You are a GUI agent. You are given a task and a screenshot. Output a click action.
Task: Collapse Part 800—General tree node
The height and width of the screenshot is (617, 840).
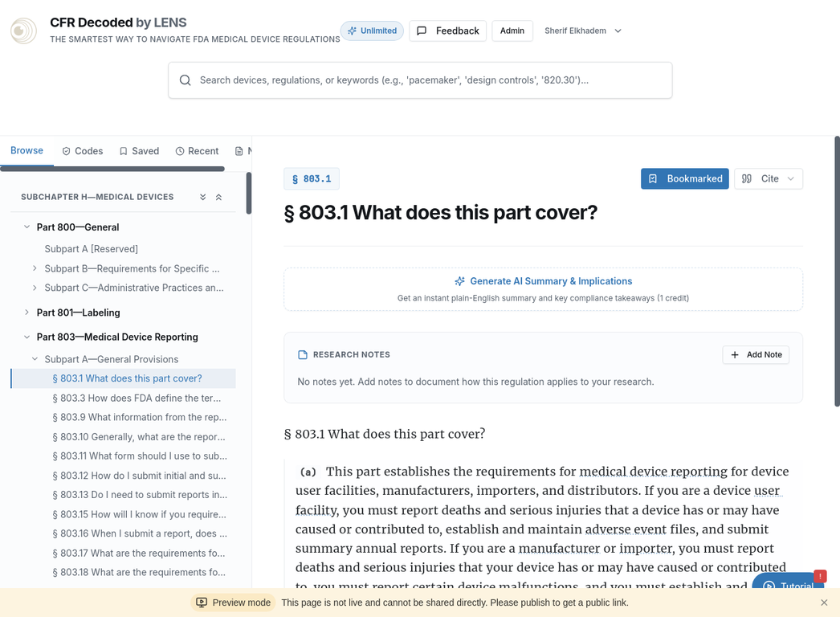click(27, 227)
